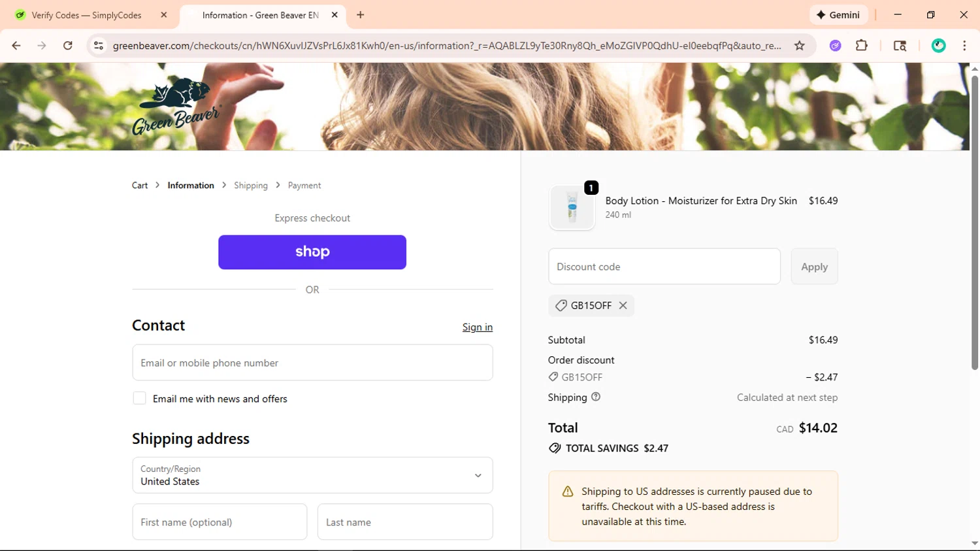
Task: Switch to the Verify Codes SimplyCodes tab
Action: click(86, 15)
